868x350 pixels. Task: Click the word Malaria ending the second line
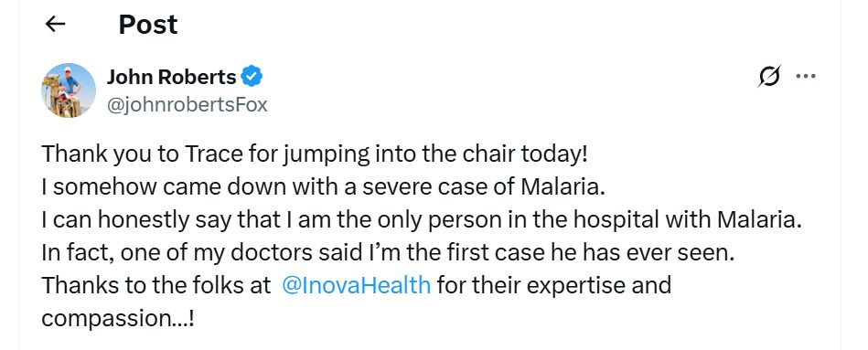[563, 187]
